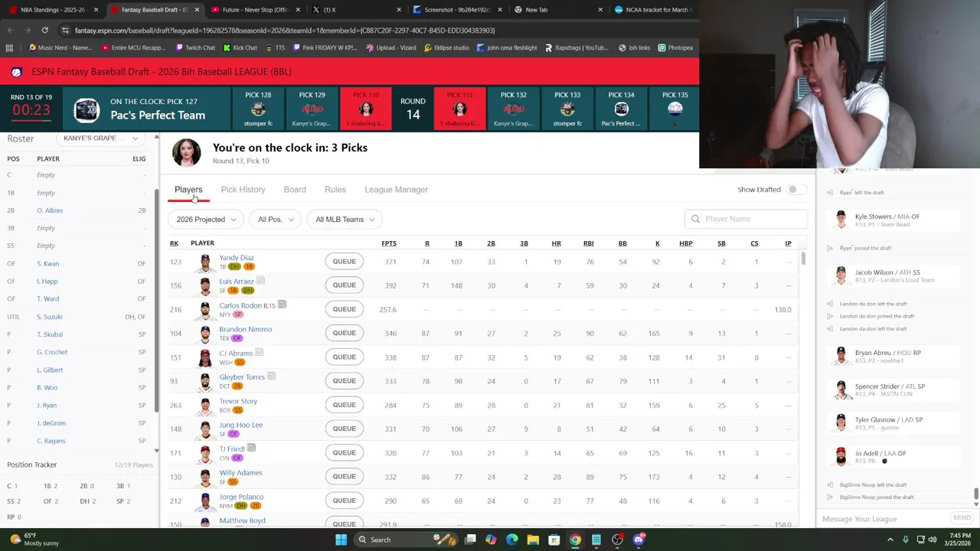Open the Rules tab
The height and width of the screenshot is (551, 980).
(335, 190)
